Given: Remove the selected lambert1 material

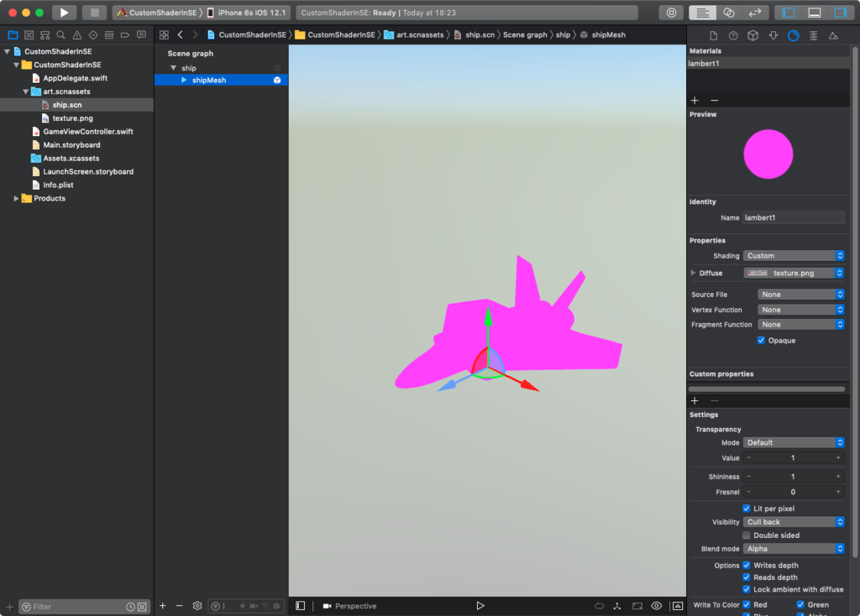Looking at the screenshot, I should click(715, 101).
